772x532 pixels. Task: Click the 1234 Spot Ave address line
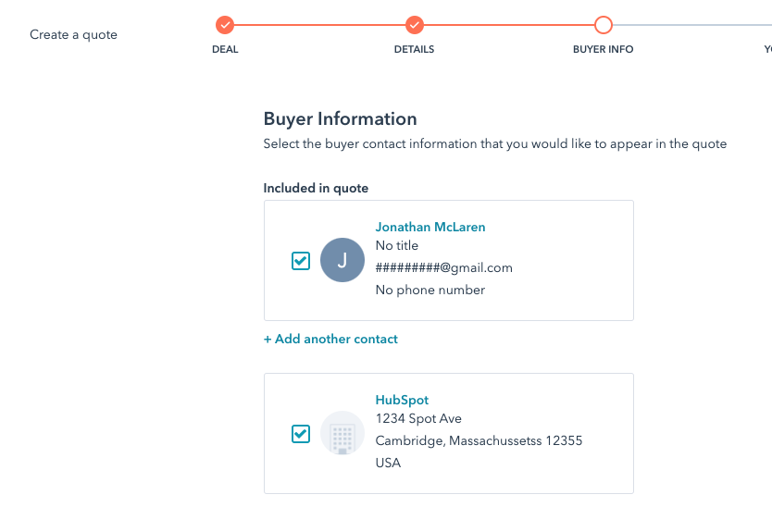pos(418,418)
